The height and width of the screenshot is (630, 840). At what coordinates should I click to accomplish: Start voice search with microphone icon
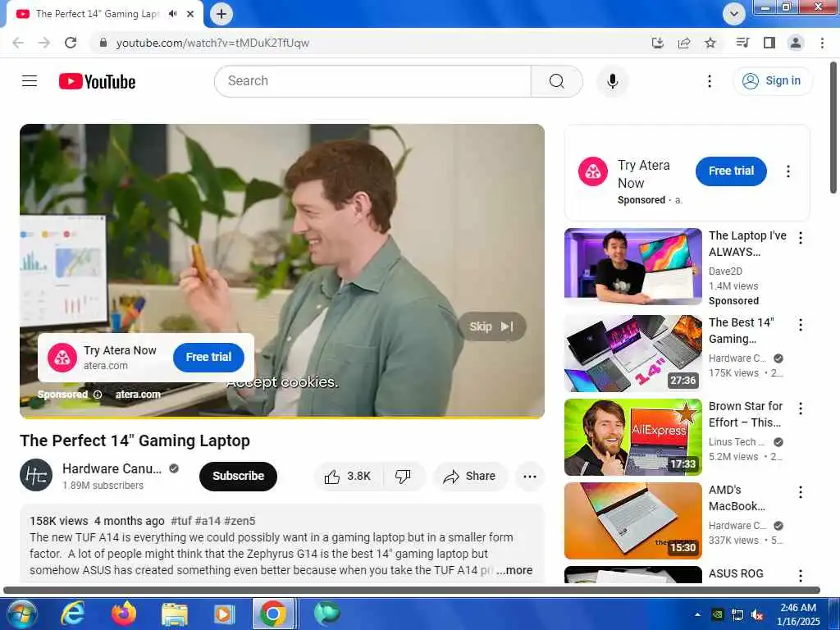click(612, 81)
